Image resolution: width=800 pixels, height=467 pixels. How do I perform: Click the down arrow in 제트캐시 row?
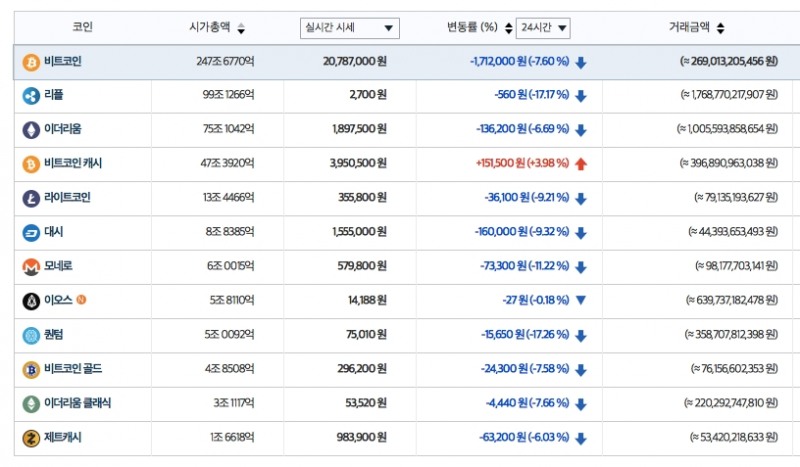(x=581, y=438)
